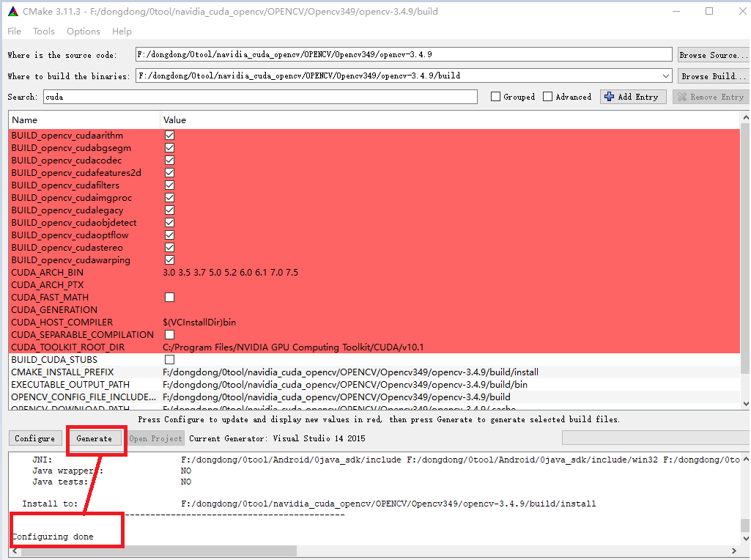Enable CUDA_FAST_MATH checkbox
The width and height of the screenshot is (751, 560).
tap(169, 298)
